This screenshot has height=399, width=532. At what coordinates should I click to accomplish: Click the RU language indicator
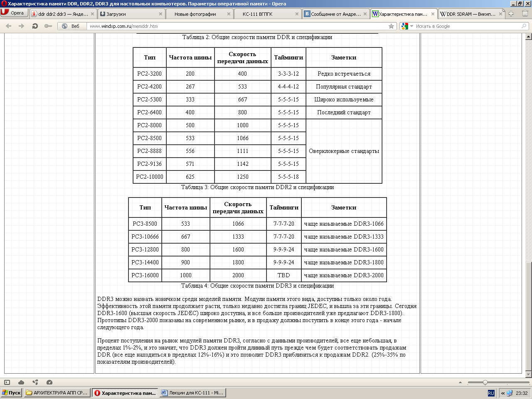click(x=491, y=393)
